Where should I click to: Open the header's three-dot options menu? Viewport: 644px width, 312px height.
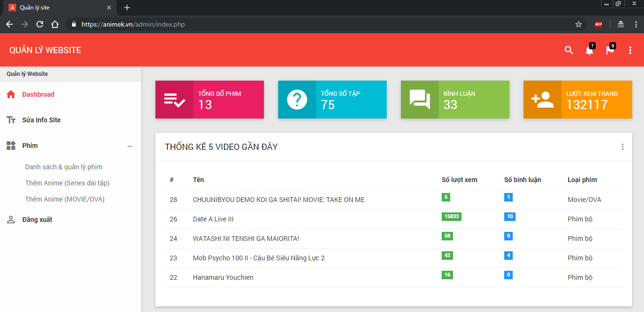[630, 50]
